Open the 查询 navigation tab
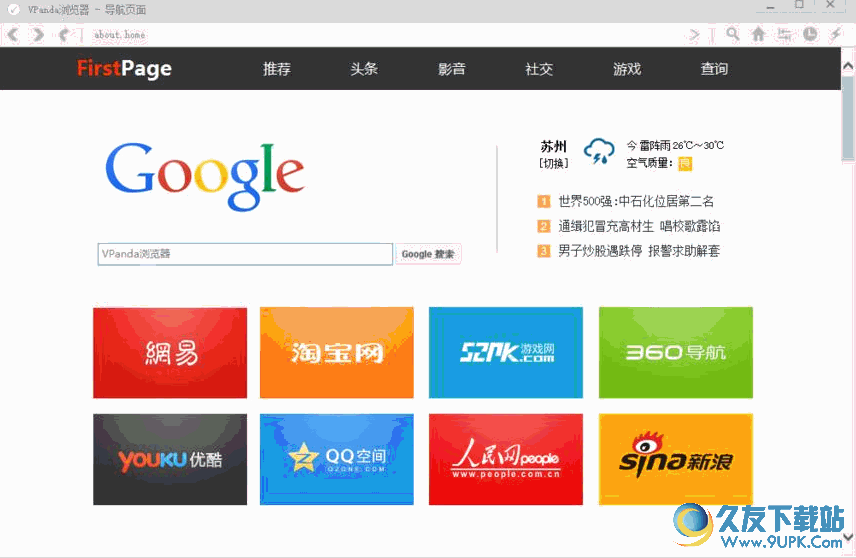 click(714, 69)
